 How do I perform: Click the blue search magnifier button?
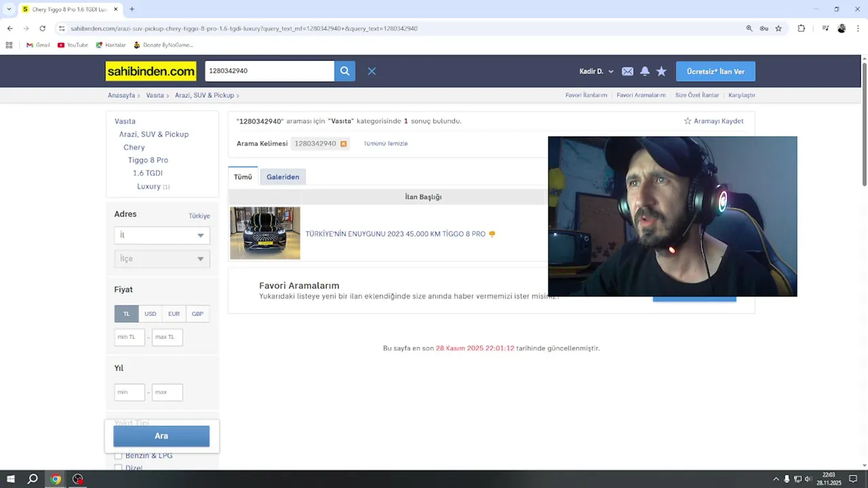344,71
